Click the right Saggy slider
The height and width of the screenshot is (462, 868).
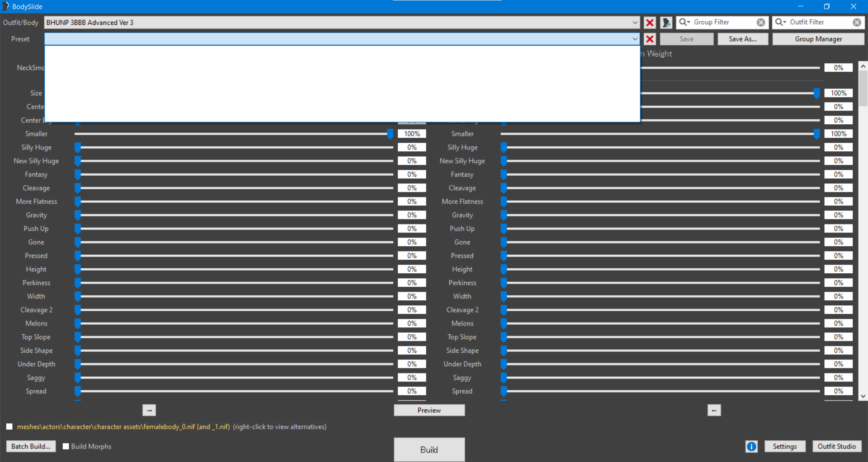pyautogui.click(x=660, y=378)
